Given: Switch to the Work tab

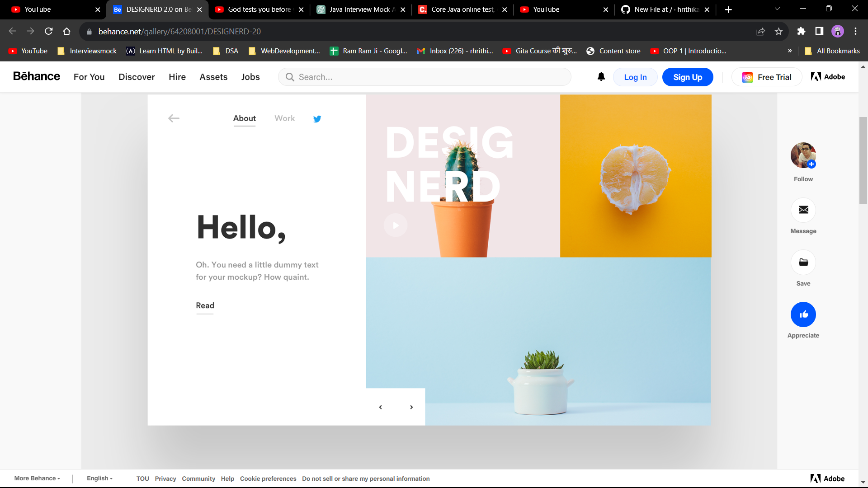Looking at the screenshot, I should pyautogui.click(x=284, y=118).
